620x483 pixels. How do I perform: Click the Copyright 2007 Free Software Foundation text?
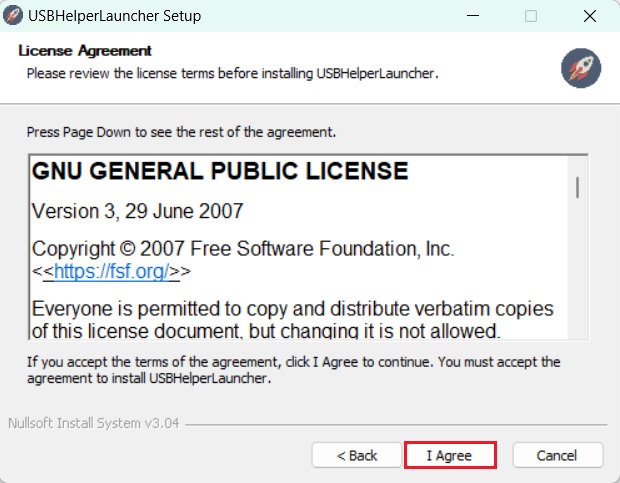coord(243,249)
